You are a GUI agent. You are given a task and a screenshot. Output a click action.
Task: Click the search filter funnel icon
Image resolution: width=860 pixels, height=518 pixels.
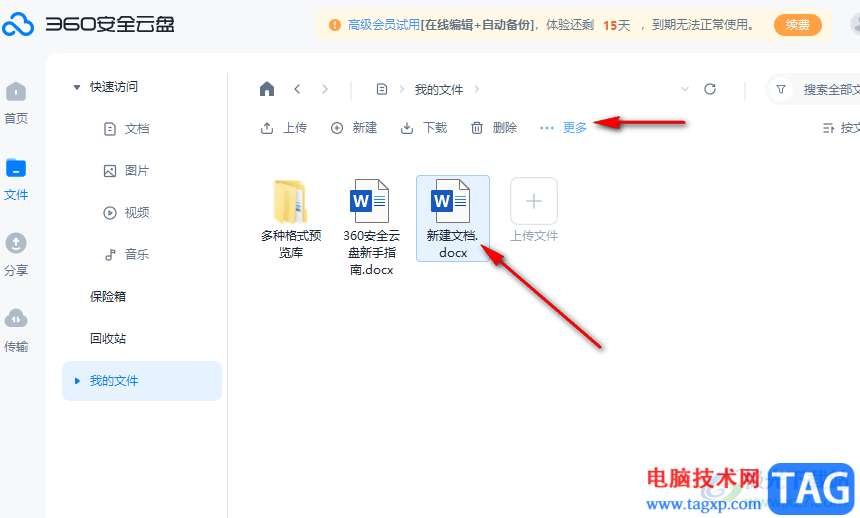tap(781, 89)
